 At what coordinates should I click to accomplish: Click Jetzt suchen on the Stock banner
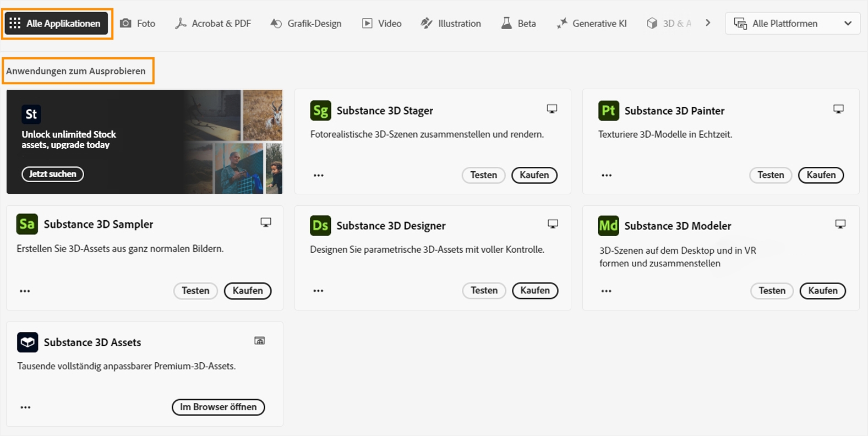pos(53,174)
